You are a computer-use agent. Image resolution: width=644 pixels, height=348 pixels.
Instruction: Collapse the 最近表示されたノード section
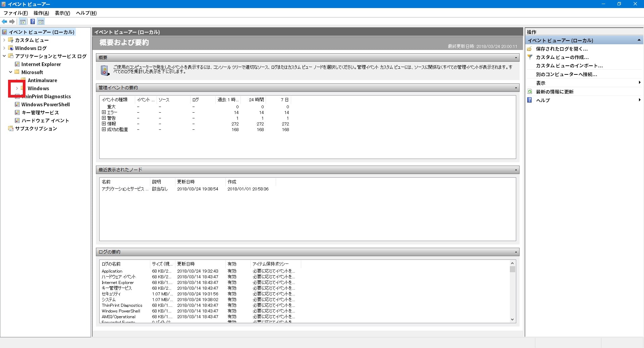[516, 170]
